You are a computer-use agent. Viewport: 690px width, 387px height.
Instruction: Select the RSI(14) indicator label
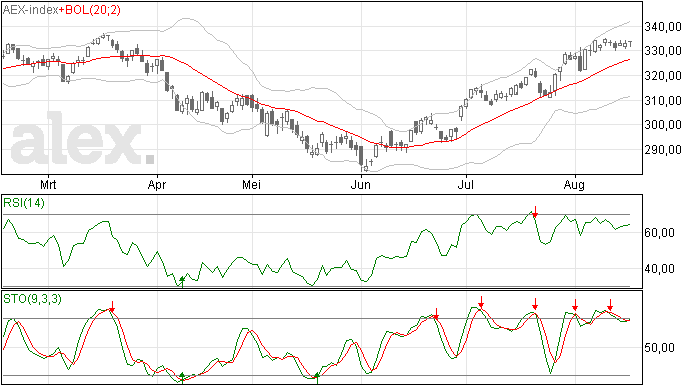click(24, 203)
